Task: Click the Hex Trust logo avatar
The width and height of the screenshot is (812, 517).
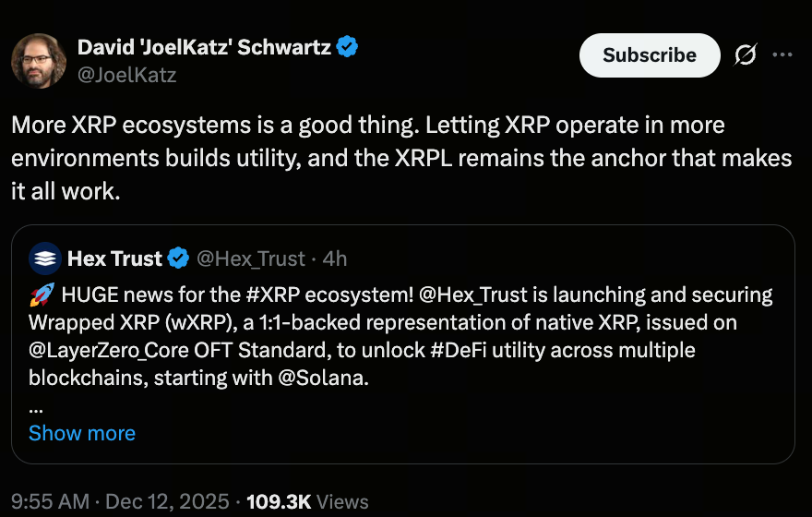Action: [43, 258]
